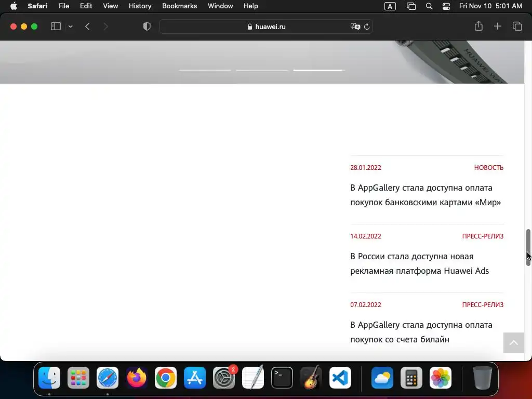The image size is (532, 399).
Task: Open article about AppGallery билайн payments
Action: coord(421,332)
